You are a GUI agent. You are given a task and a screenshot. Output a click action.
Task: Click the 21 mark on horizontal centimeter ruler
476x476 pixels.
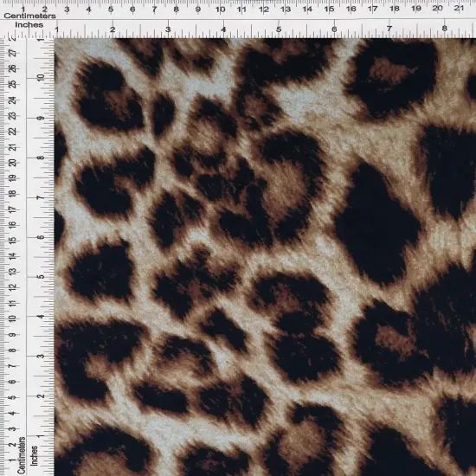coord(459,8)
